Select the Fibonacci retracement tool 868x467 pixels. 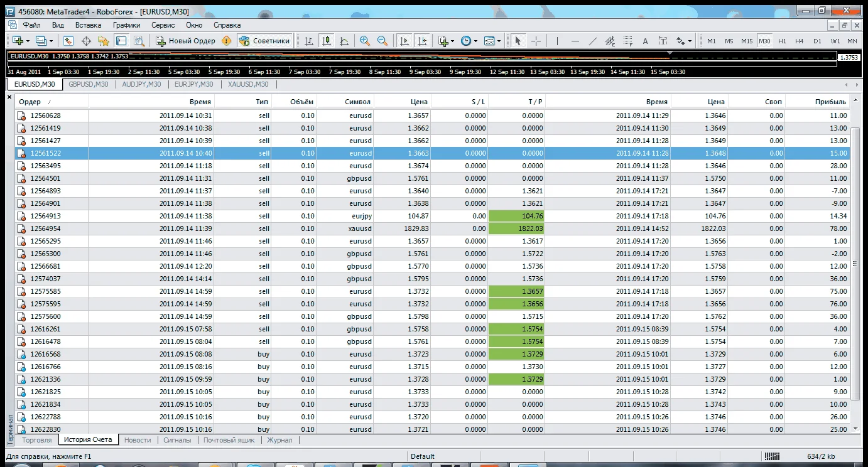[x=627, y=41]
